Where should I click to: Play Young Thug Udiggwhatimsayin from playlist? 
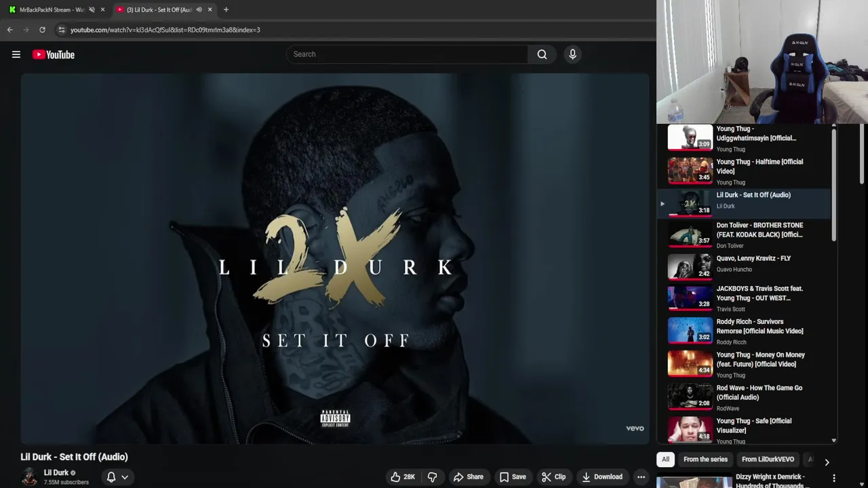744,138
